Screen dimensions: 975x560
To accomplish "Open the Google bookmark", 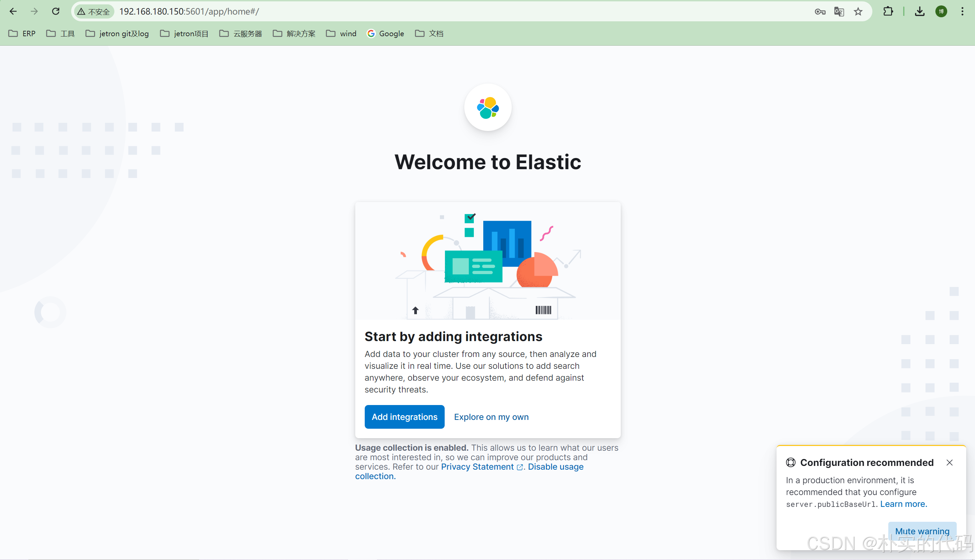I will click(386, 33).
